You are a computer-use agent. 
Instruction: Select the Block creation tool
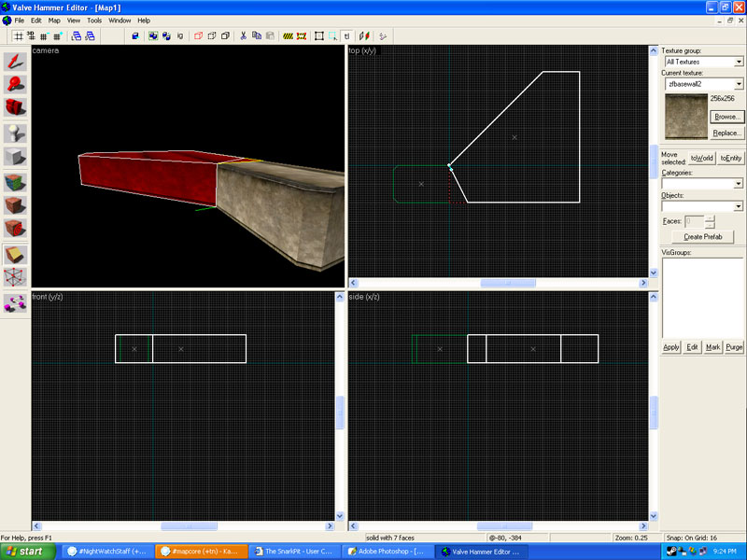[x=16, y=157]
